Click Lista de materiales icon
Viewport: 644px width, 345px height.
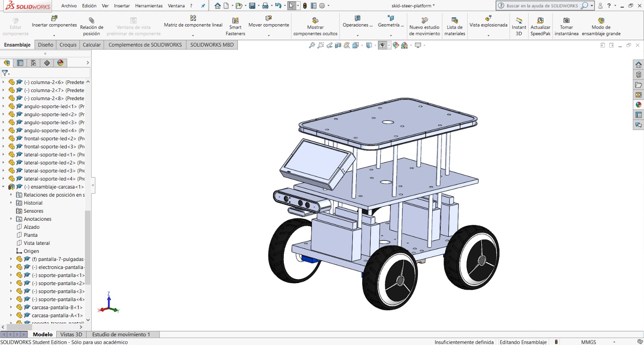pos(454,21)
